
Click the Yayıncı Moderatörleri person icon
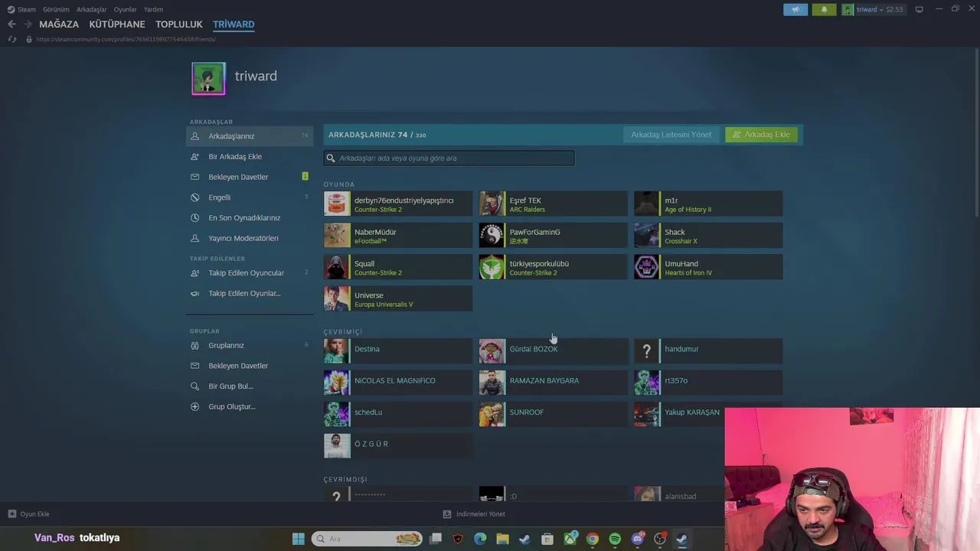pos(194,238)
